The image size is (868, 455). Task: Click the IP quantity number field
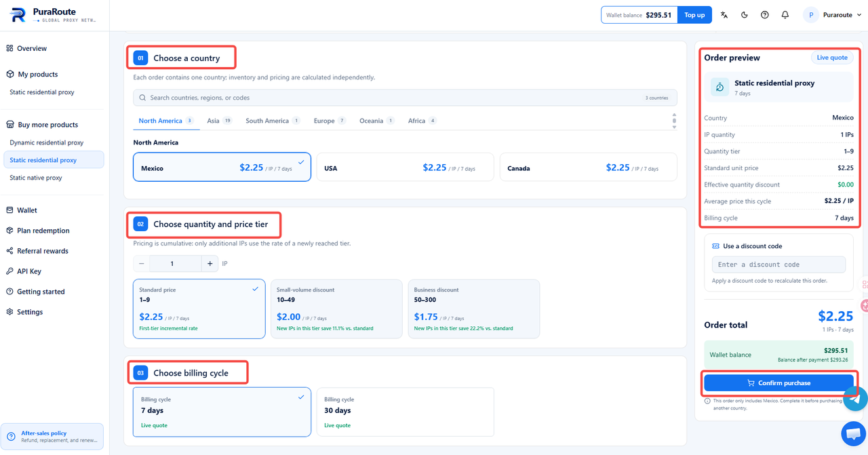pyautogui.click(x=176, y=263)
